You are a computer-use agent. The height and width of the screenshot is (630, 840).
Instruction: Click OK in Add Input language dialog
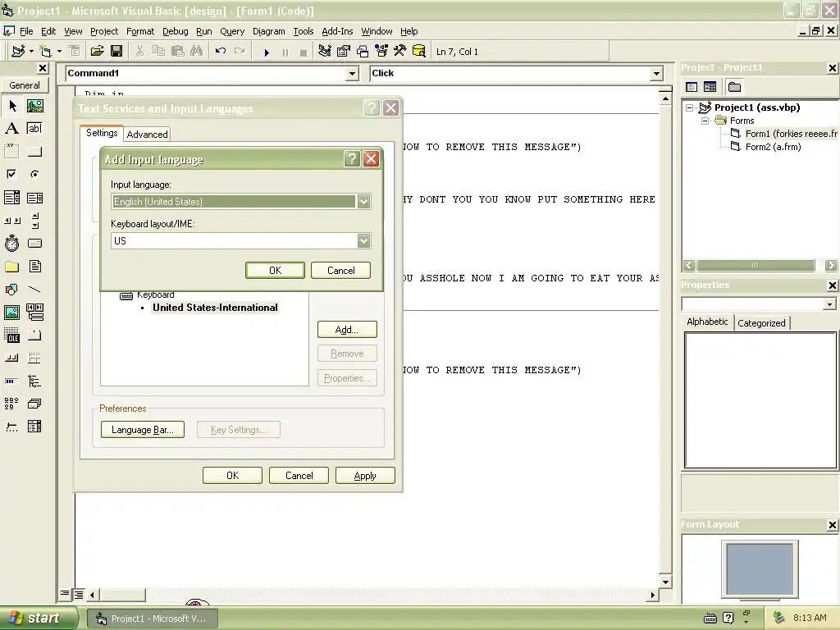point(275,271)
